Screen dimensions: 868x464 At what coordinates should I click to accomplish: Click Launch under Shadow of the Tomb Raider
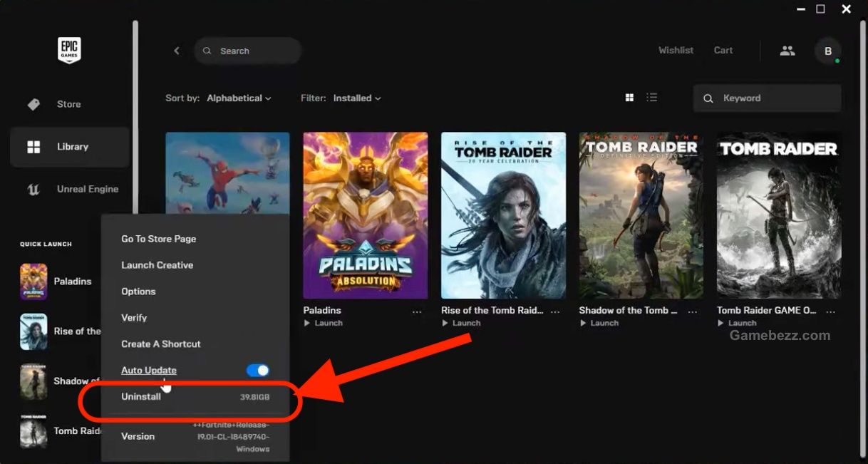(604, 323)
